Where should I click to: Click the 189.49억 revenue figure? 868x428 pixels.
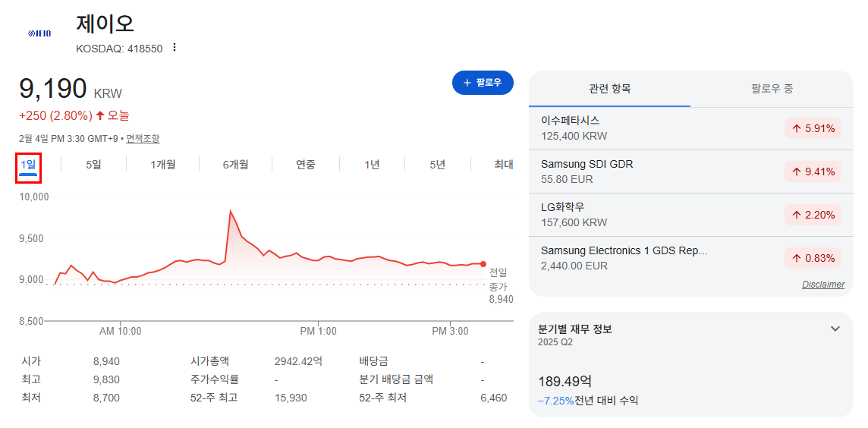tap(565, 382)
